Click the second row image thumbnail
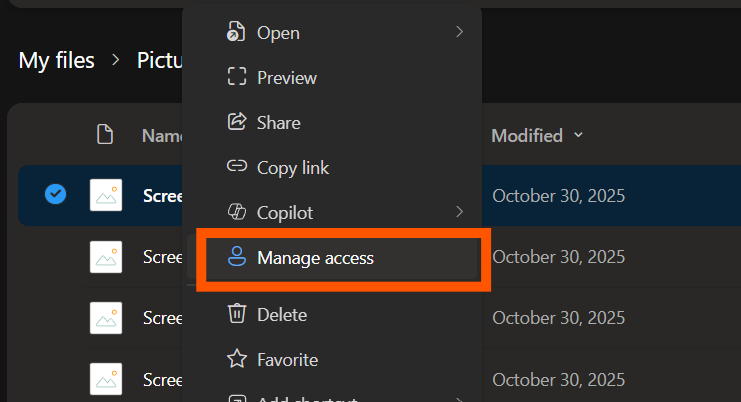 tap(106, 257)
